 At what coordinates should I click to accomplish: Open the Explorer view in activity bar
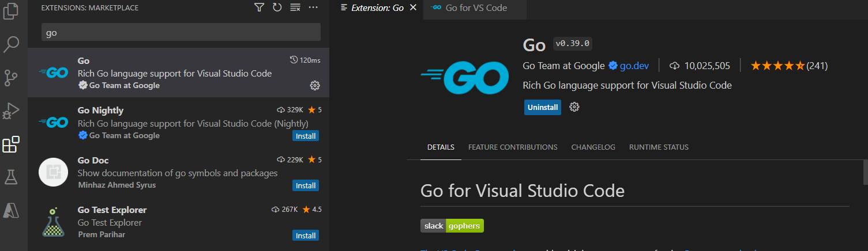(x=11, y=12)
